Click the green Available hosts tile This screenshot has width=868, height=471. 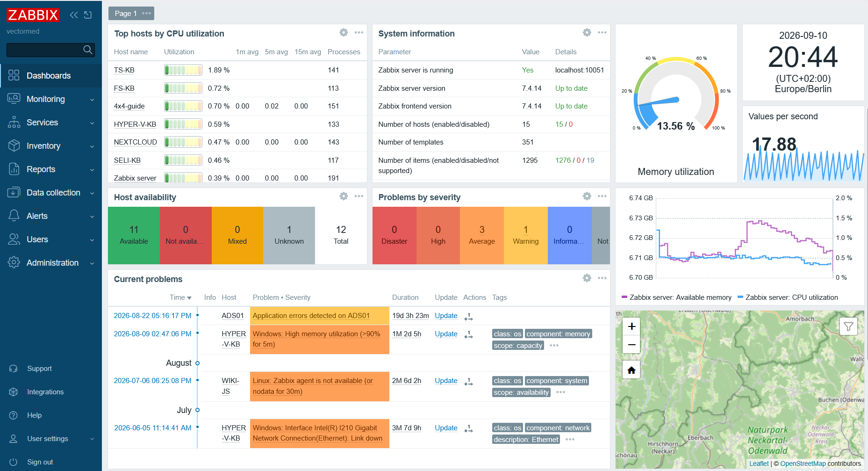coord(134,235)
